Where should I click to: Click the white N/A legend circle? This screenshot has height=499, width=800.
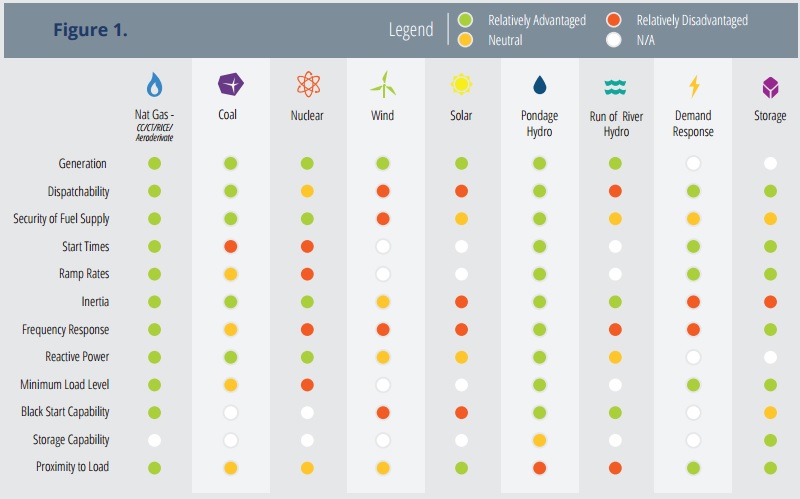click(615, 41)
